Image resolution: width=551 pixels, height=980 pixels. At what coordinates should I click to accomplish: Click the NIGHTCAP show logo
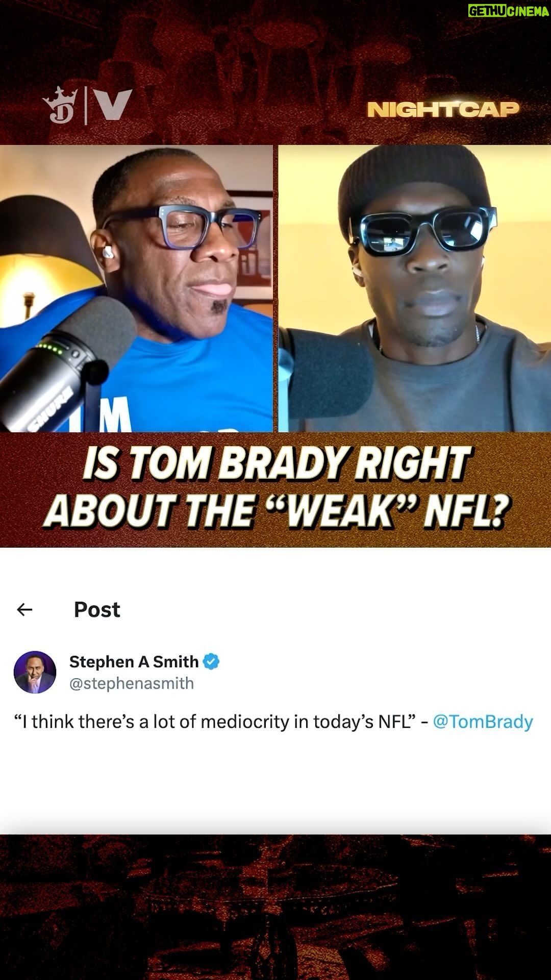443,109
